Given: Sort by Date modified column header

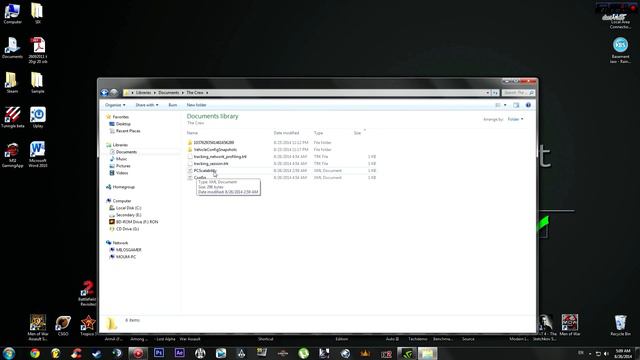Looking at the screenshot, I should 286,133.
